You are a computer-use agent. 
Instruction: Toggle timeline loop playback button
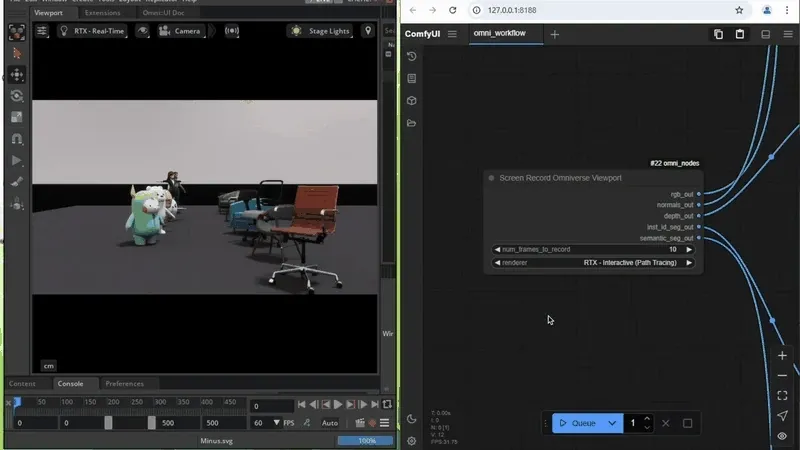coord(386,404)
